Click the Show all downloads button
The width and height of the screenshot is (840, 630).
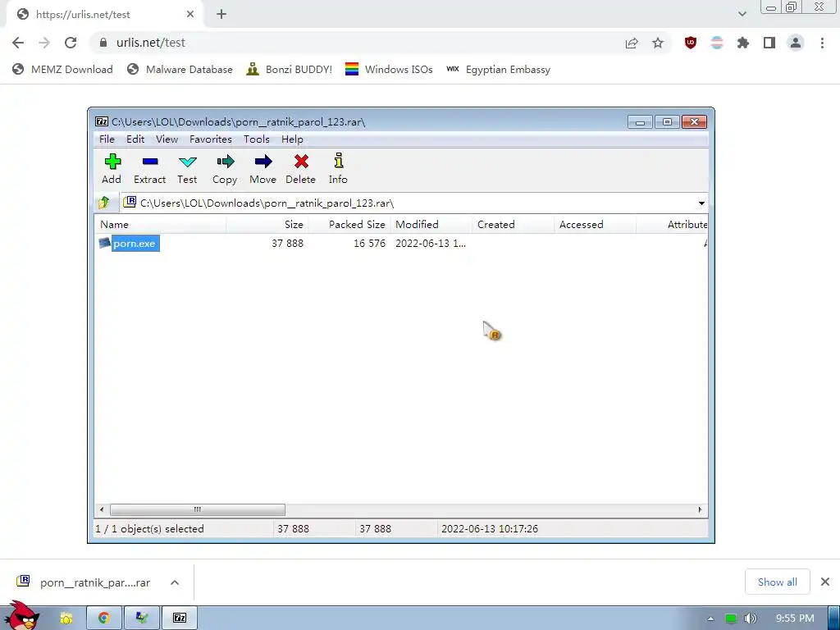click(777, 582)
